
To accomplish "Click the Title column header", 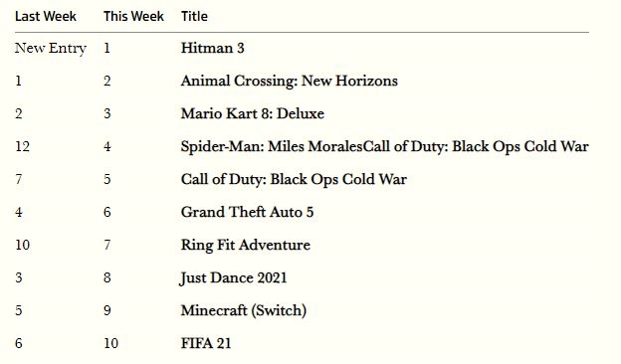I will click(194, 16).
